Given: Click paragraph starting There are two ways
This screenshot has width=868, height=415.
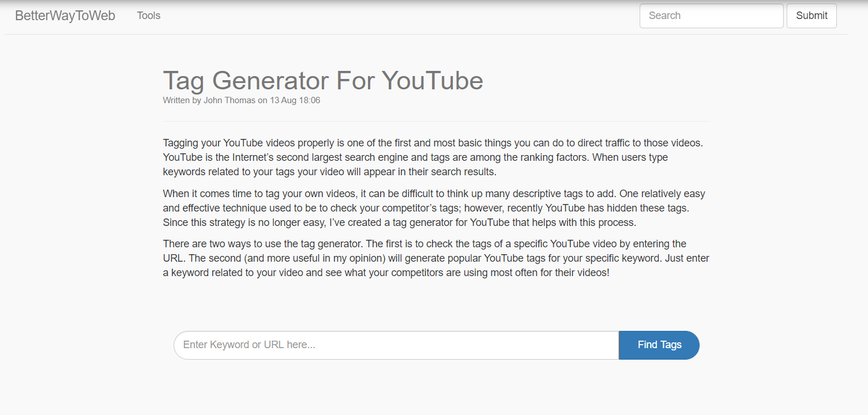Looking at the screenshot, I should point(437,258).
